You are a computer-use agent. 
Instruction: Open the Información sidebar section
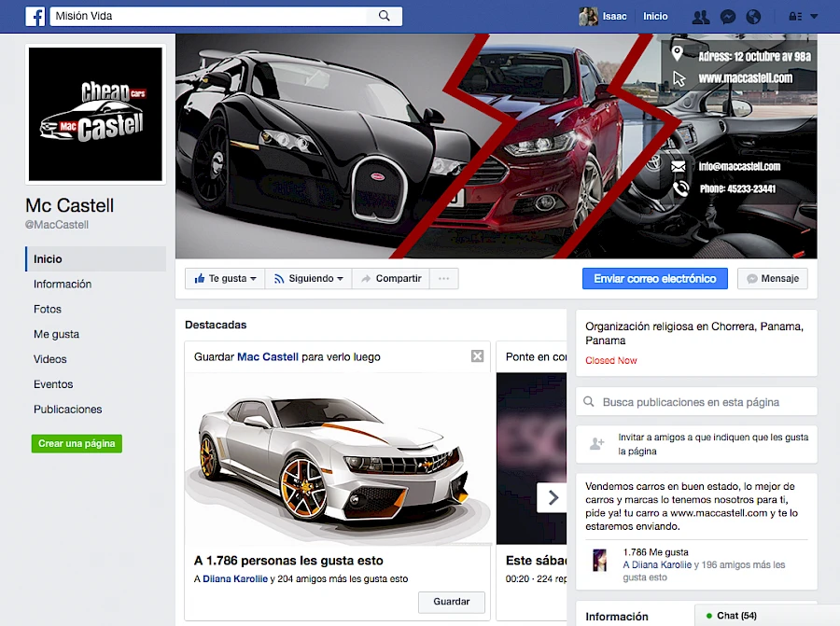[63, 285]
